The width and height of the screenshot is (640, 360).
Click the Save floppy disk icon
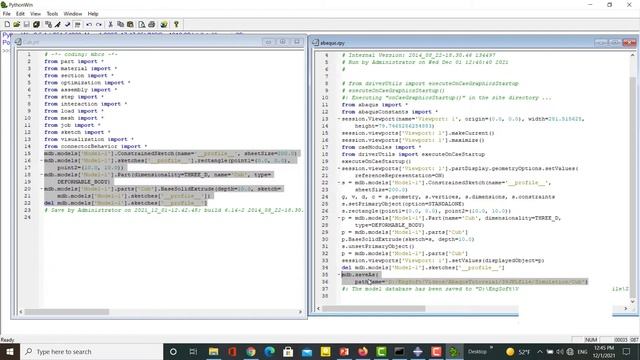coord(27,24)
